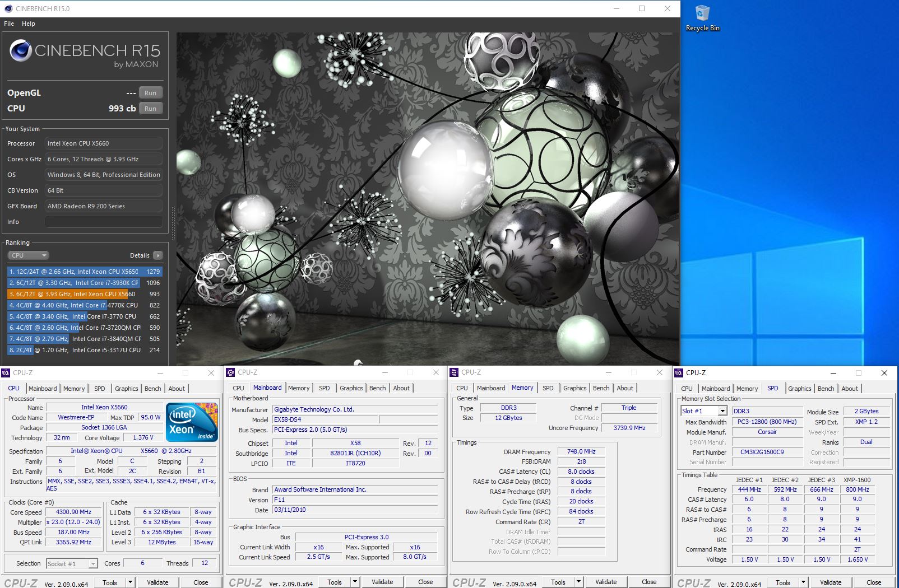Click the Intel Xeon inside logo
899x588 pixels.
[192, 422]
